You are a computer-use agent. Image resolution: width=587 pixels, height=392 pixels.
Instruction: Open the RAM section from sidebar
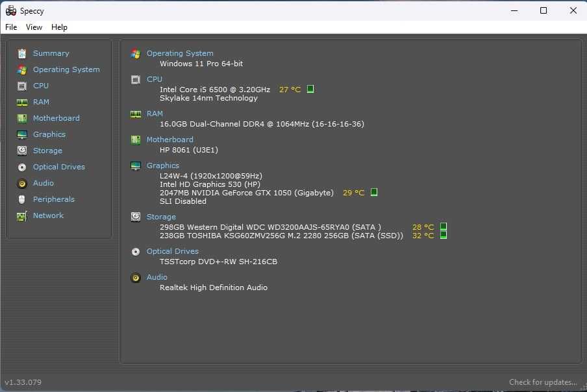pyautogui.click(x=41, y=102)
